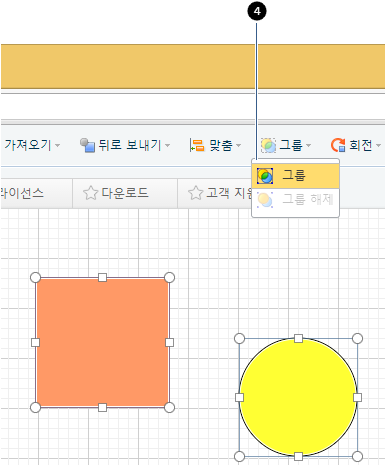
Task: Click the star icon next to 고객 지원
Action: (195, 193)
